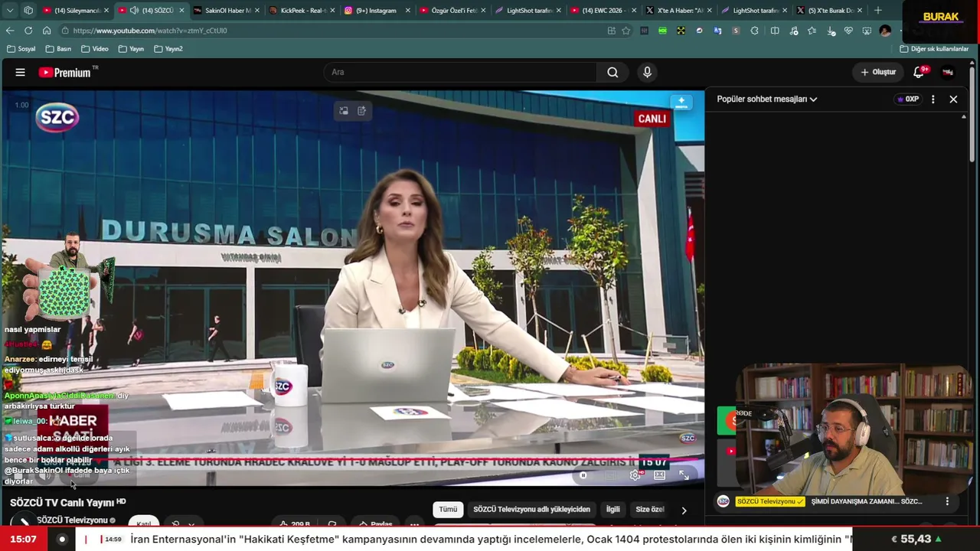This screenshot has width=980, height=551.
Task: Open YouTube notifications bell
Action: point(919,73)
